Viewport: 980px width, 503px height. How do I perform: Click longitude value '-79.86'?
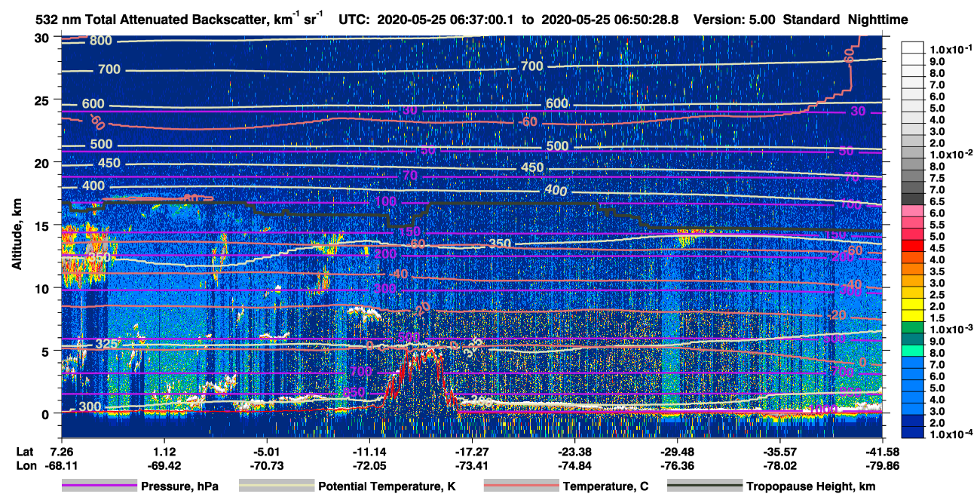882,466
